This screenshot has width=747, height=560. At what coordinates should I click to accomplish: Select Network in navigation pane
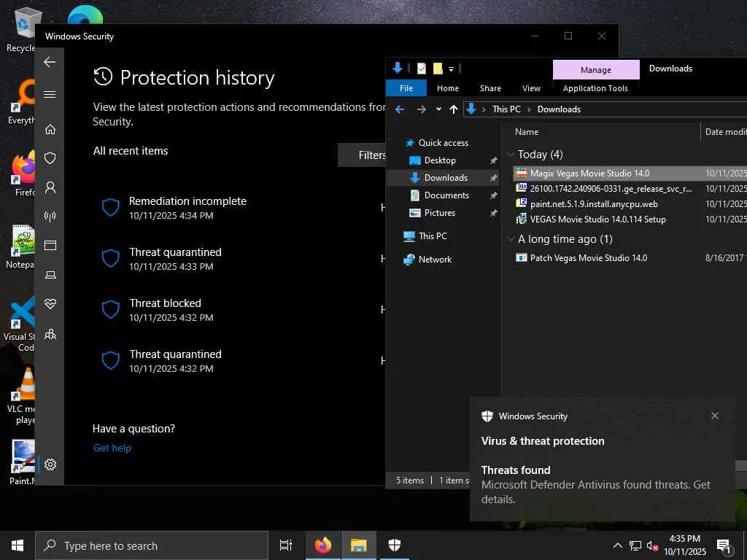pyautogui.click(x=435, y=260)
